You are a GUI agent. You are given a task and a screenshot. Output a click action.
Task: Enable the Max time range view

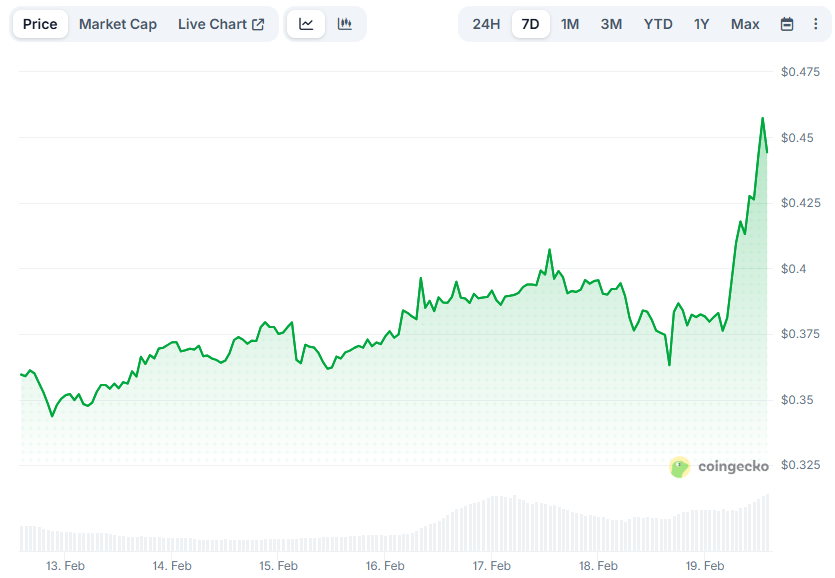tap(745, 23)
